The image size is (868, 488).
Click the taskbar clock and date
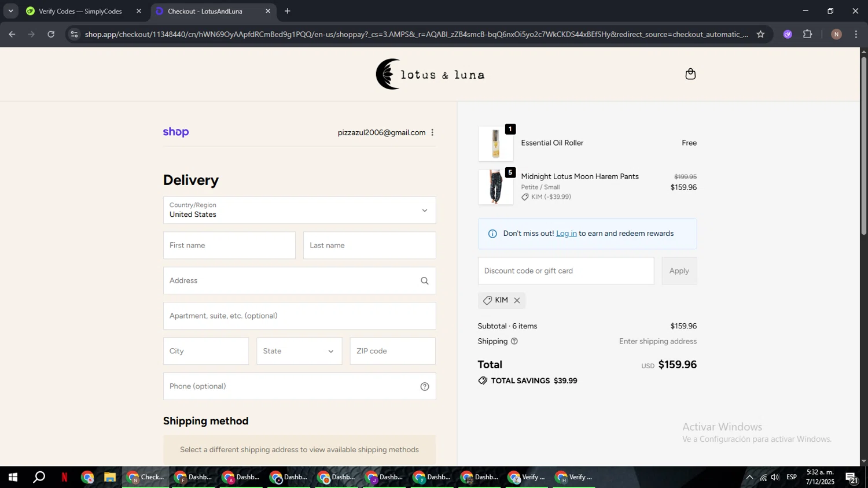(820, 478)
